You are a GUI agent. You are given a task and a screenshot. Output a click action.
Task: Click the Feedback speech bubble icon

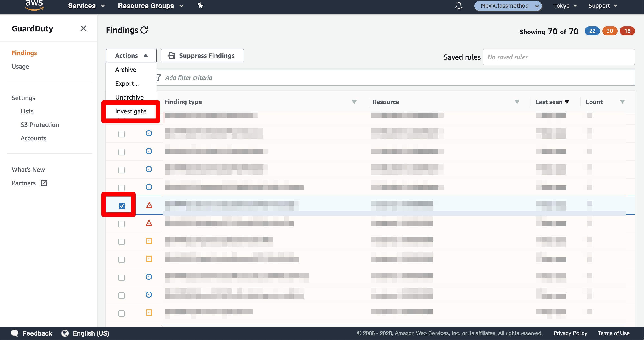tap(15, 333)
